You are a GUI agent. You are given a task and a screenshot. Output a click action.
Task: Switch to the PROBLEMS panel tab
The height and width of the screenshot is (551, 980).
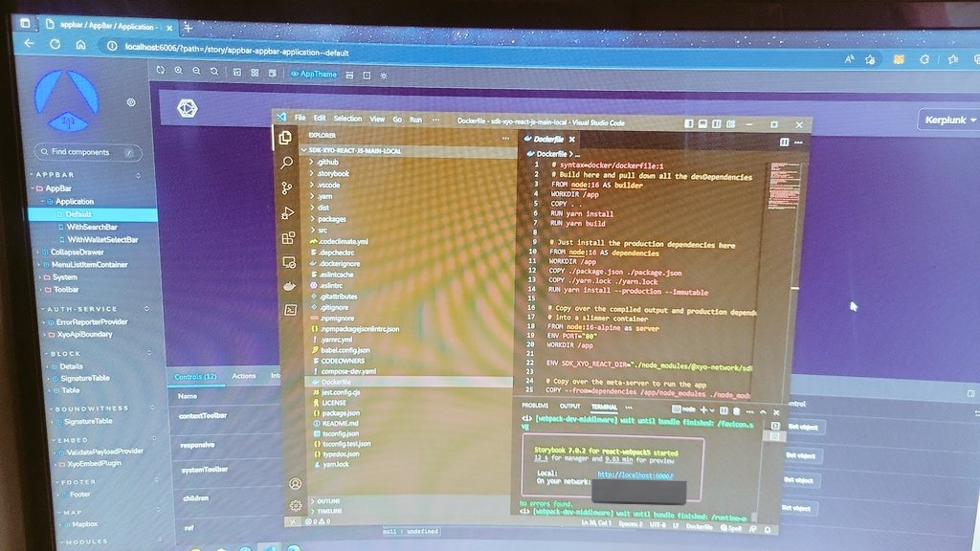(535, 406)
